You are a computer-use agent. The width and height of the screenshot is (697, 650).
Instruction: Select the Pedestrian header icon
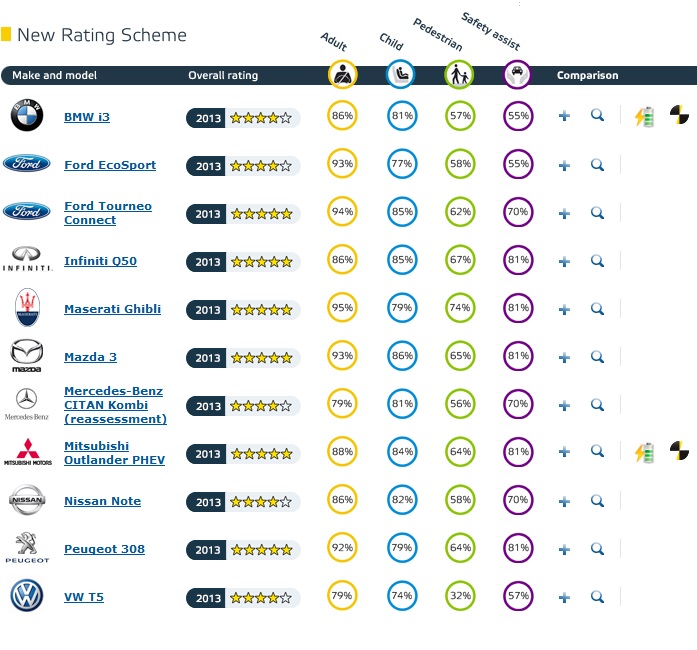(459, 74)
